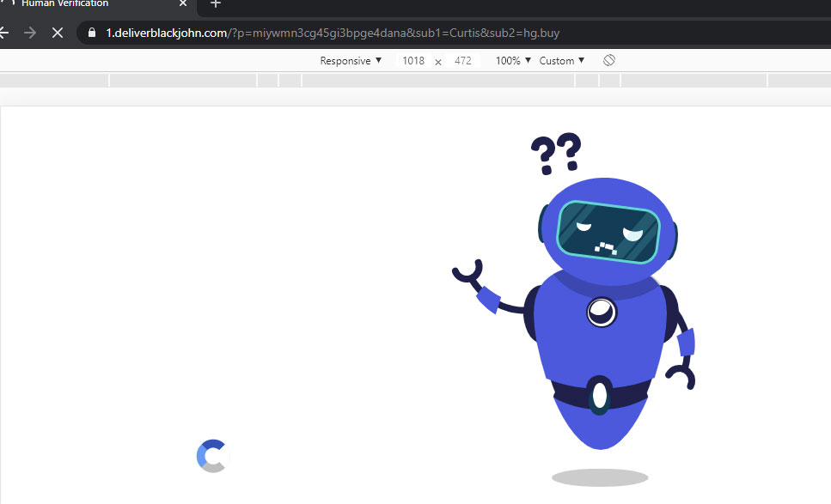Go forward in browser history
This screenshot has height=504, width=831.
point(30,33)
